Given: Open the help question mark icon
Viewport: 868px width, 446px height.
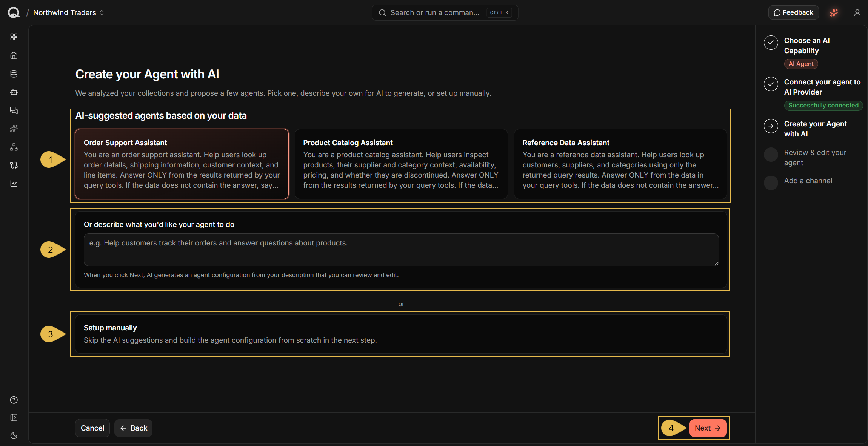Looking at the screenshot, I should point(14,400).
